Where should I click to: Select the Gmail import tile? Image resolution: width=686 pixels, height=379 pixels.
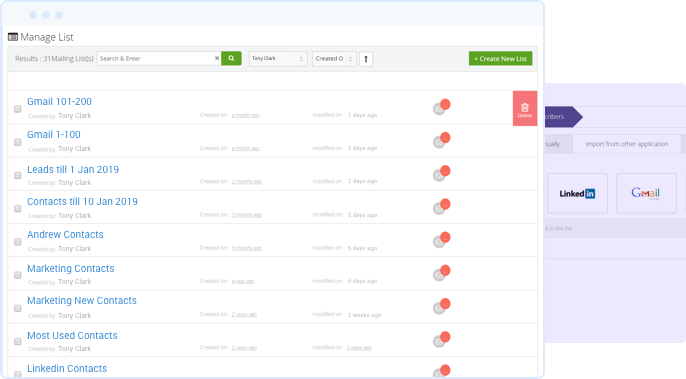click(x=646, y=193)
